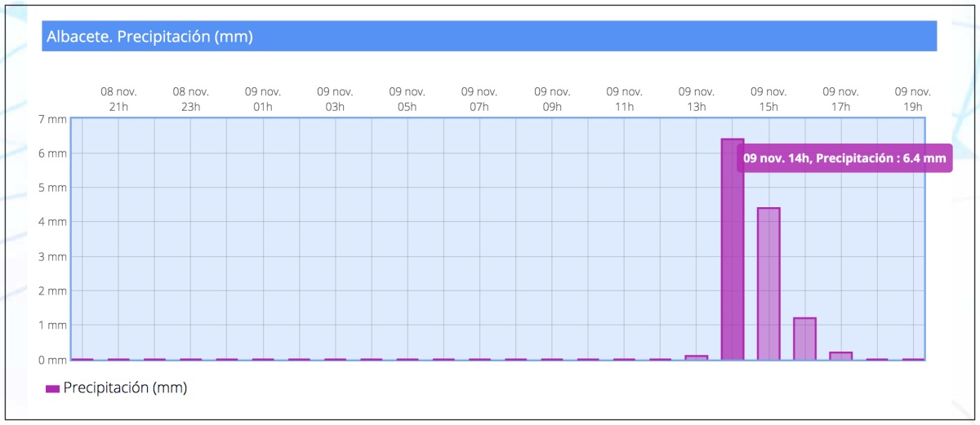Click the 09 nov. 05h axis label
Viewport: 980px width, 425px height.
(x=407, y=100)
